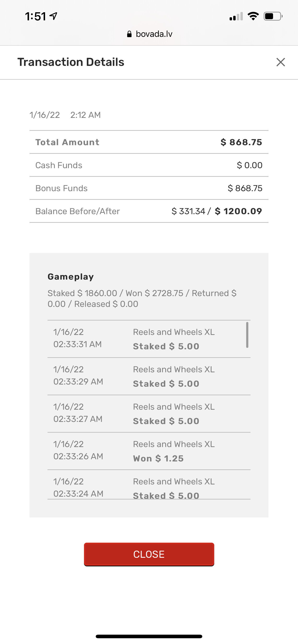Image resolution: width=298 pixels, height=644 pixels.
Task: Open the Won $ 1.25 gameplay entry
Action: click(x=149, y=451)
